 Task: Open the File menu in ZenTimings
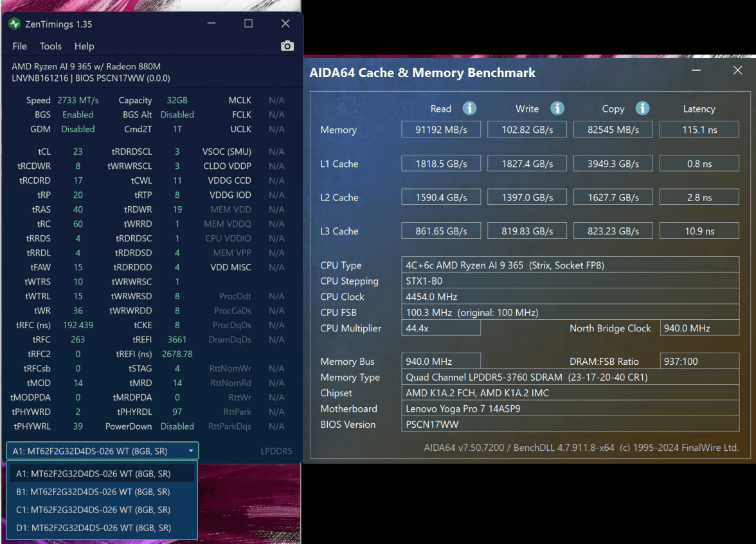click(x=19, y=46)
